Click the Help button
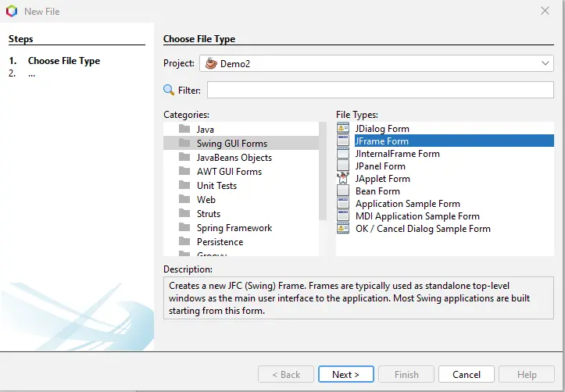The width and height of the screenshot is (565, 392). pyautogui.click(x=527, y=374)
